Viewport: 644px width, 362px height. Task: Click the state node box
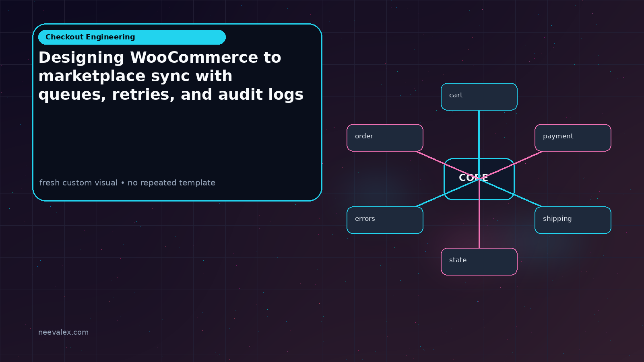point(479,261)
